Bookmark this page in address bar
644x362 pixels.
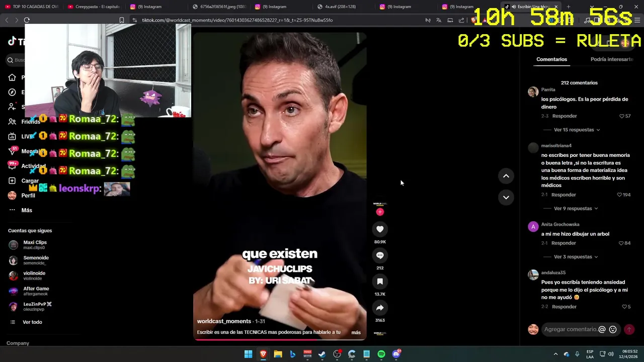(x=122, y=20)
